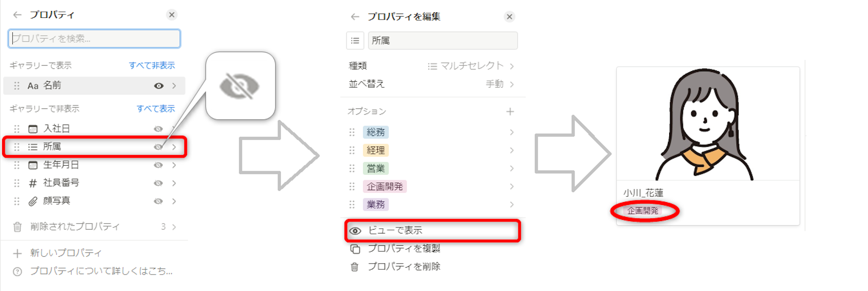The image size is (868, 291).
Task: Click the list icon next to 所属 name field
Action: tap(355, 41)
